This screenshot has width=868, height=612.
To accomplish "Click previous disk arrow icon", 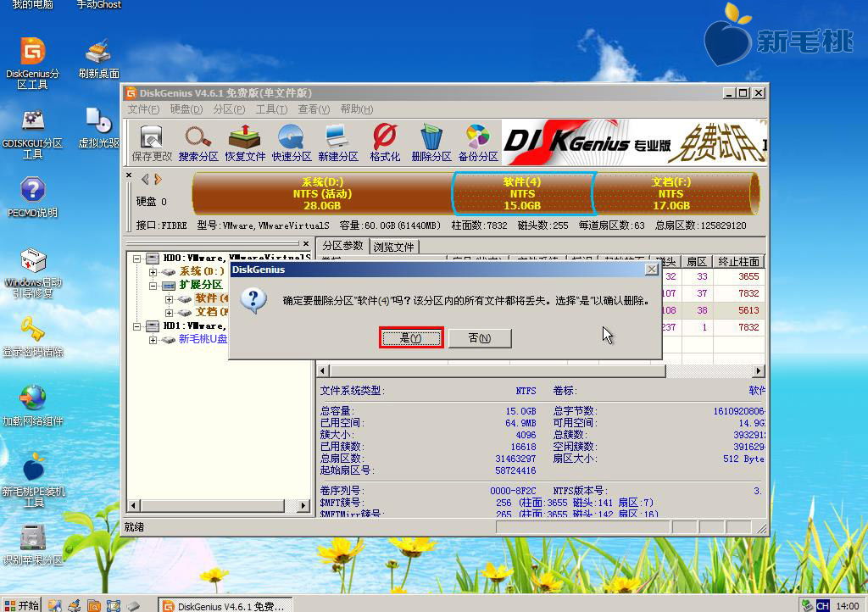I will (x=145, y=179).
